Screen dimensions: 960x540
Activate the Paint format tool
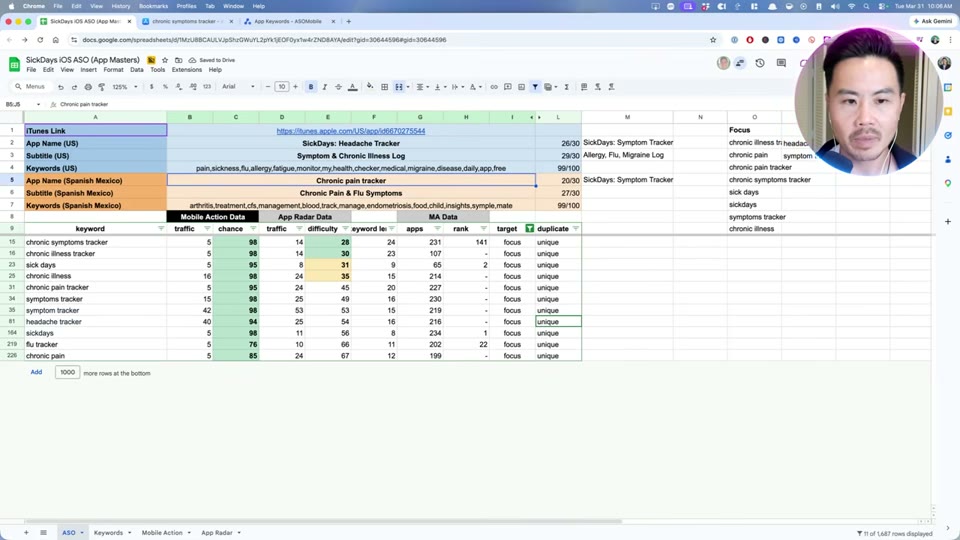point(102,87)
